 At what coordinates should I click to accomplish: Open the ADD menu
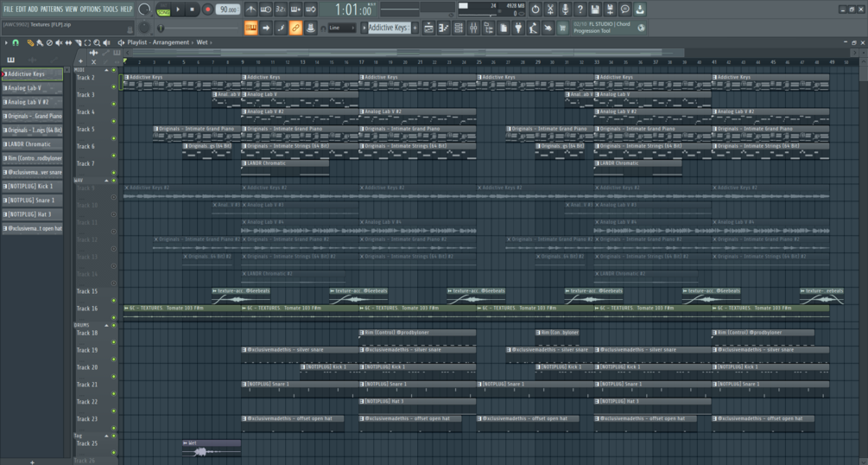point(33,9)
